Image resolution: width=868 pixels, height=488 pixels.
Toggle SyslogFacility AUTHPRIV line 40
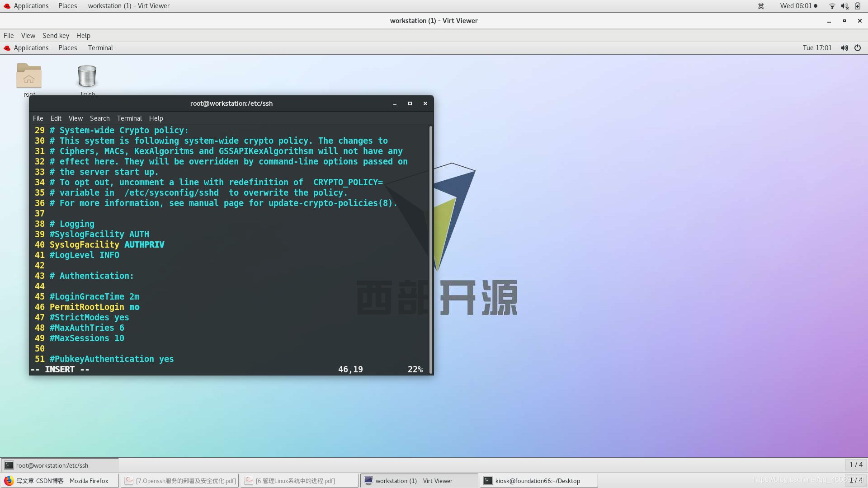click(x=106, y=244)
